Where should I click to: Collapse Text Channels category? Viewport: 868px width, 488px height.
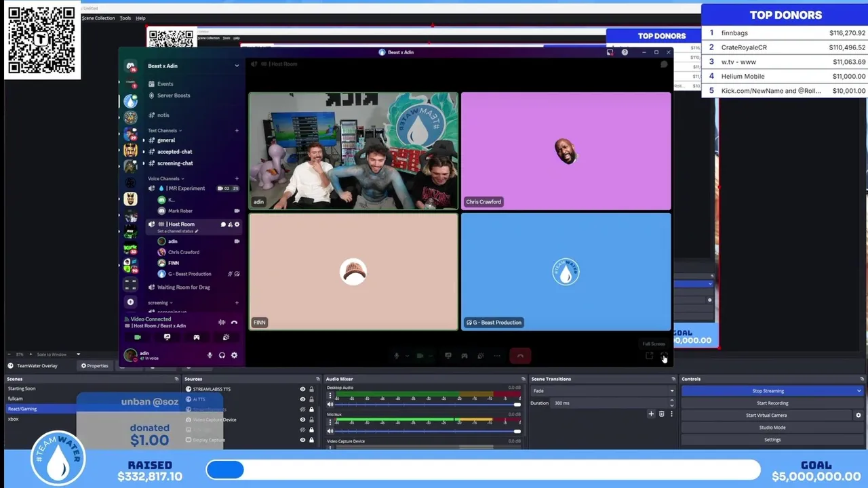164,130
